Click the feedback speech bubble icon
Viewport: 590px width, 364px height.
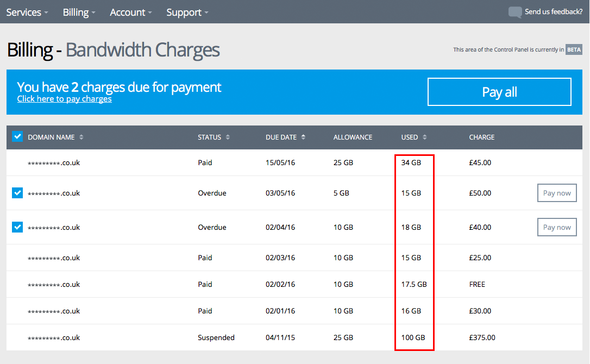514,12
